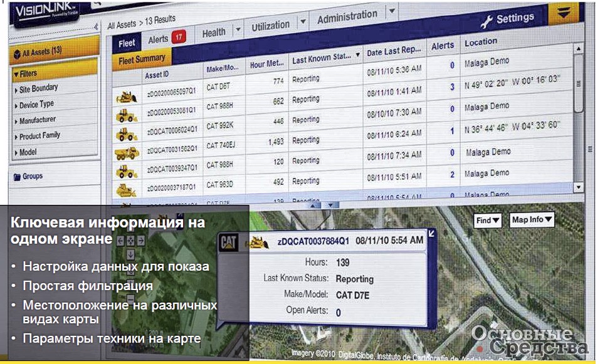The image size is (600, 364).
Task: Click the loader icon in the 120 hours row
Action: 127,172
